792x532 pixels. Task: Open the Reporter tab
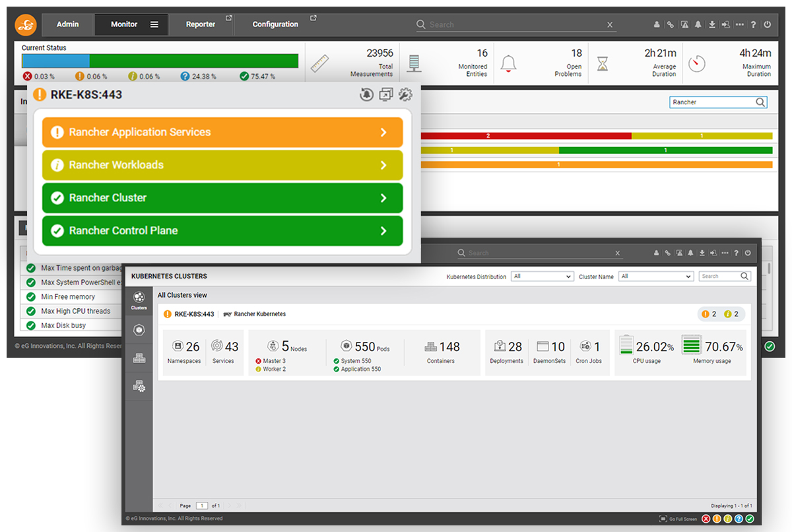(201, 24)
